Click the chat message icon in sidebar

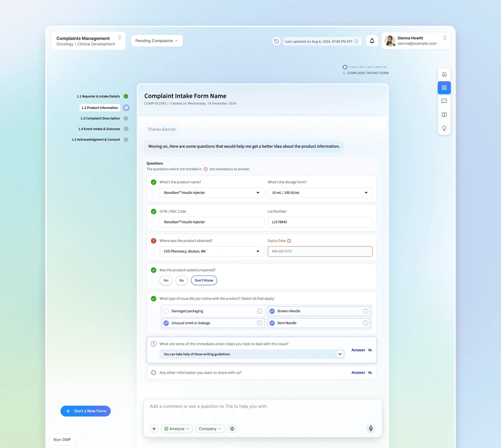444,101
